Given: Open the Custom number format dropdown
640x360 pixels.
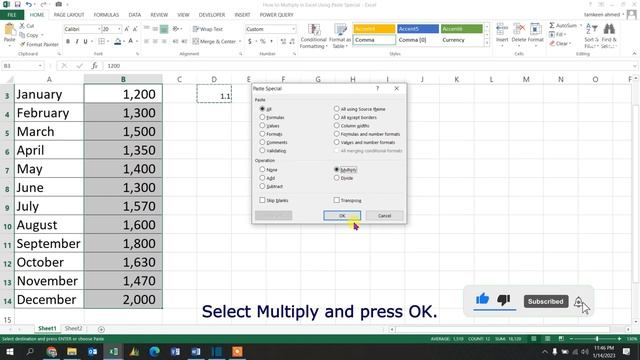Looking at the screenshot, I should (293, 29).
